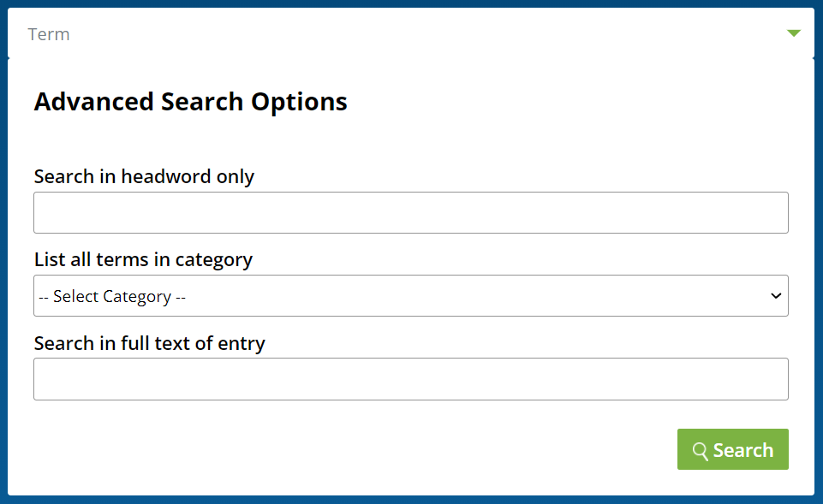
Task: Click the "-- Select Category --" placeholder text
Action: pos(112,297)
